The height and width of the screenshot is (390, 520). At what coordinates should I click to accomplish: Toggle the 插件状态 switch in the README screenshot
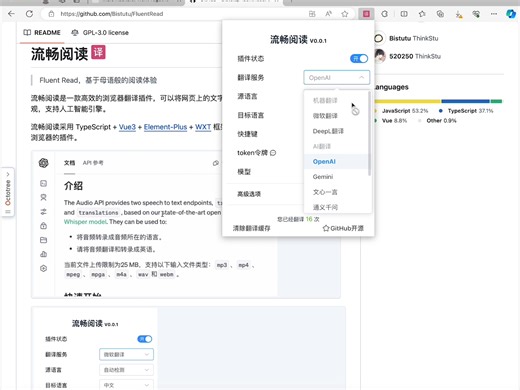pyautogui.click(x=145, y=339)
